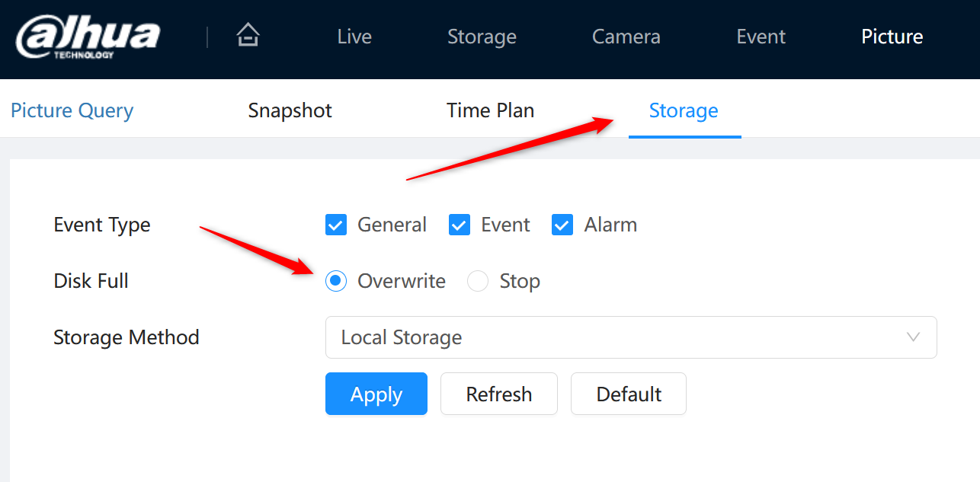This screenshot has width=980, height=482.
Task: Open the Event menu item
Action: [x=761, y=37]
